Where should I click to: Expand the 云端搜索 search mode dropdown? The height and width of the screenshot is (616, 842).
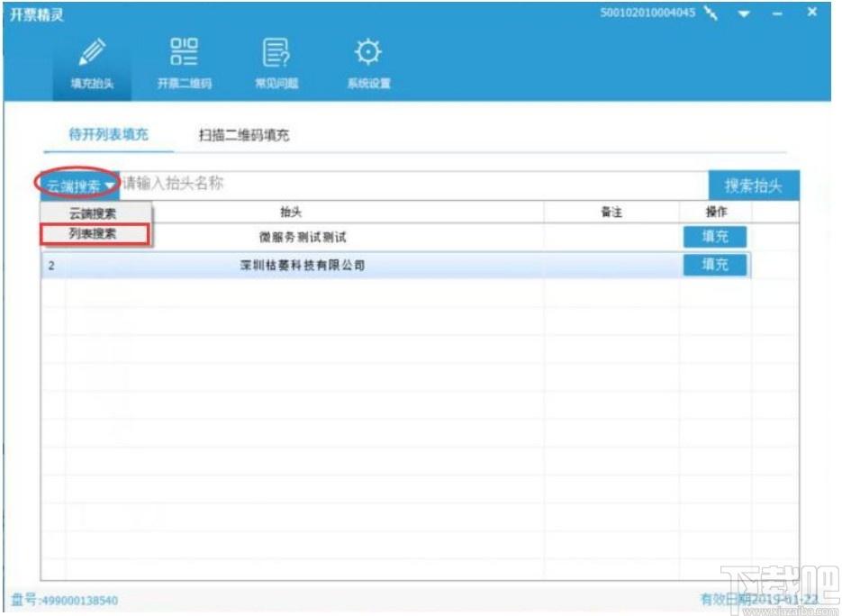[x=80, y=186]
